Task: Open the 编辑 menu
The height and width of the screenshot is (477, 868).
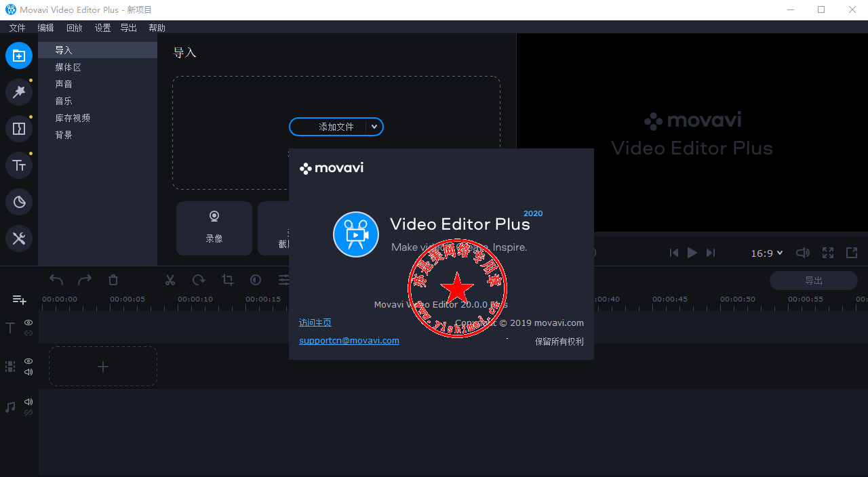Action: click(45, 28)
